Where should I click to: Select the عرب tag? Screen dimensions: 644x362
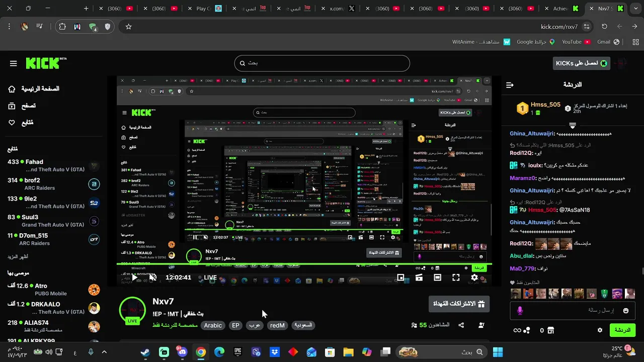tap(255, 325)
